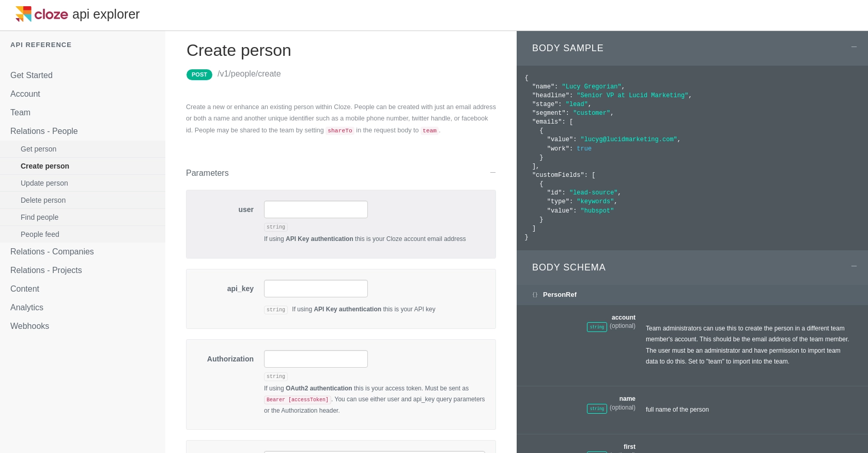Screen dimensions: 868x453
Task: Click "full name of the person" description
Action: tap(677, 410)
